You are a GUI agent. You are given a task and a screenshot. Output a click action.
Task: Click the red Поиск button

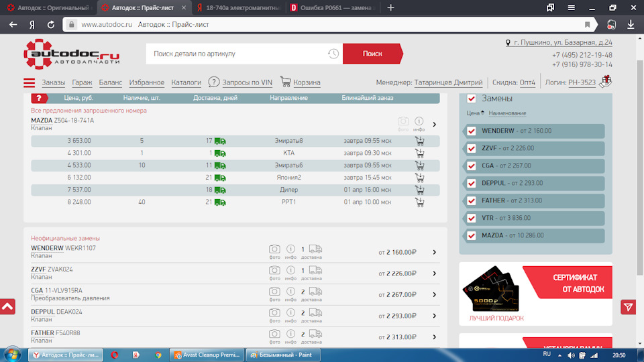372,54
